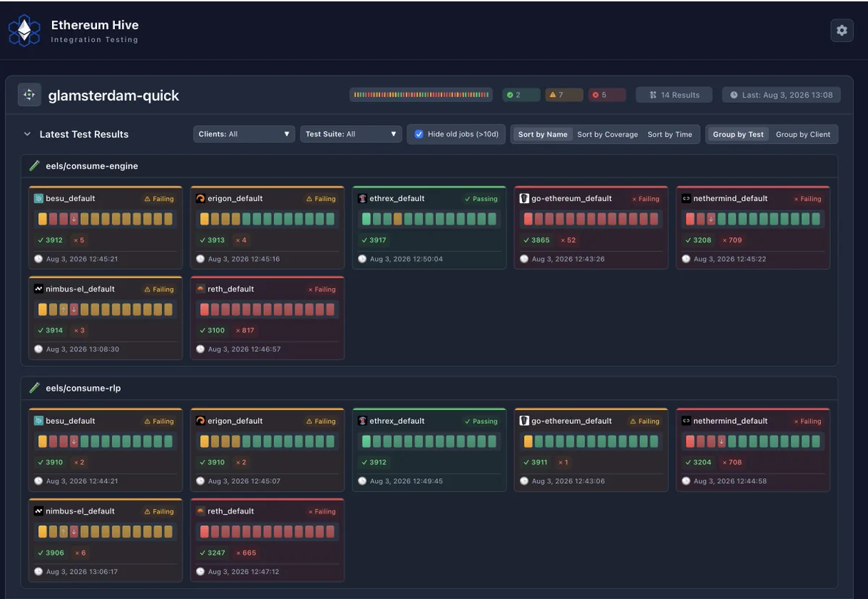Viewport: 868px width, 599px height.
Task: Click nethermind icon in consume-rlp group
Action: pos(686,420)
